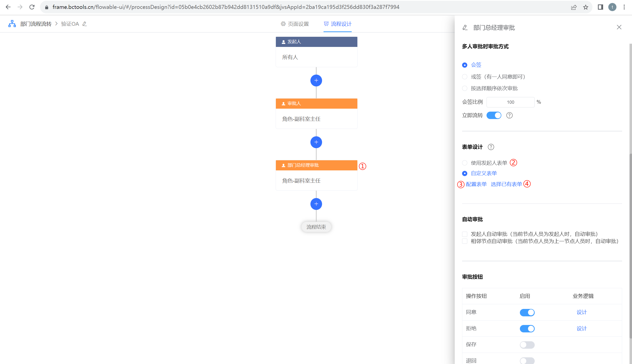The image size is (632, 364).
Task: Open the 设计 link for the 拒绝 button
Action: [x=582, y=328]
